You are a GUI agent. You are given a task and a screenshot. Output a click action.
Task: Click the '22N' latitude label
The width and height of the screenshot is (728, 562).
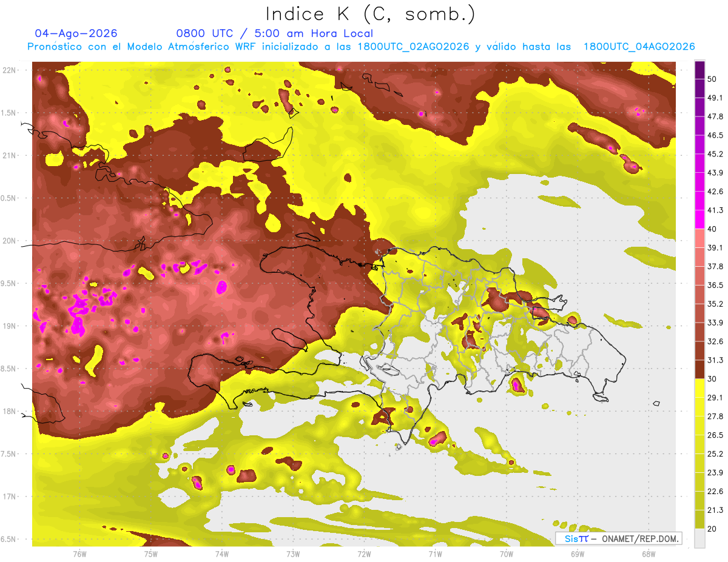(x=10, y=70)
